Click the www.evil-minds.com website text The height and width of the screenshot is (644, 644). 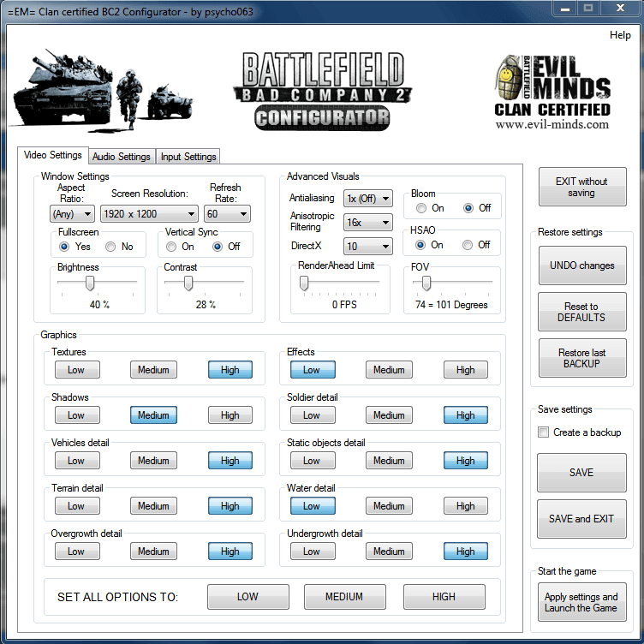tap(552, 124)
